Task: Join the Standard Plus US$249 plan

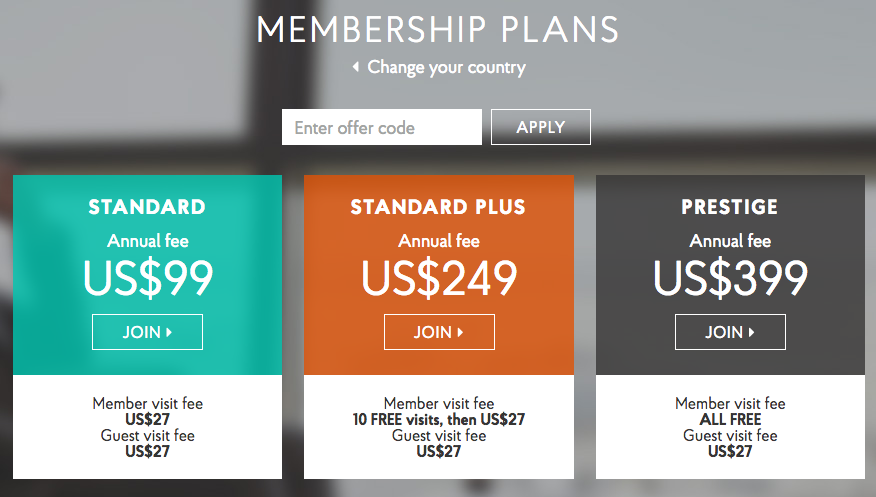Action: click(439, 332)
